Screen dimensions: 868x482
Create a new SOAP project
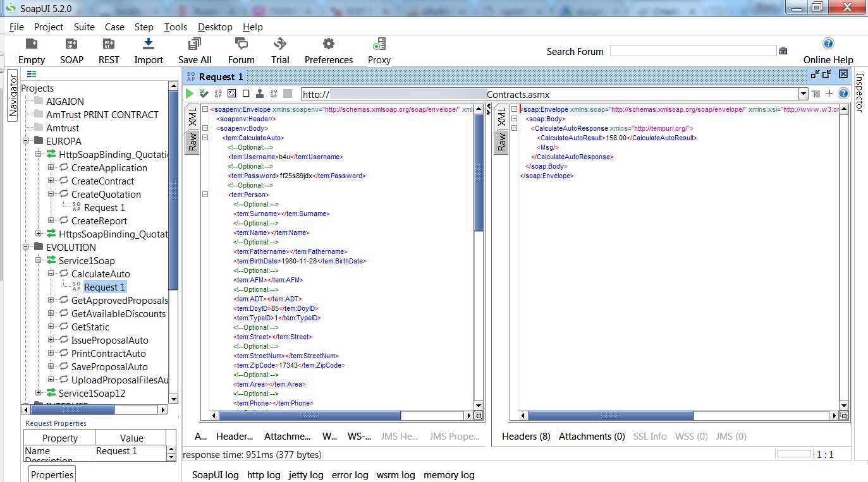tap(71, 51)
